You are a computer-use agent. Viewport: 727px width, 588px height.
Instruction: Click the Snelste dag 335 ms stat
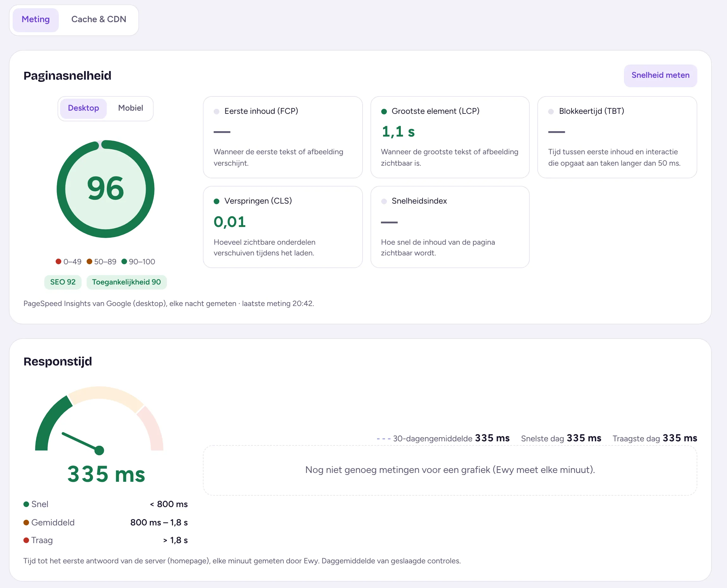coord(561,438)
